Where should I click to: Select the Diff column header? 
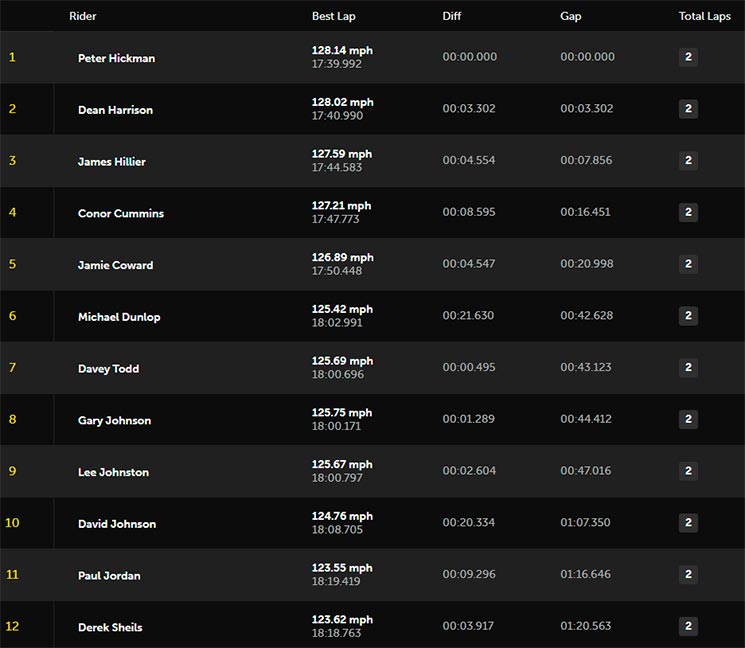click(451, 16)
